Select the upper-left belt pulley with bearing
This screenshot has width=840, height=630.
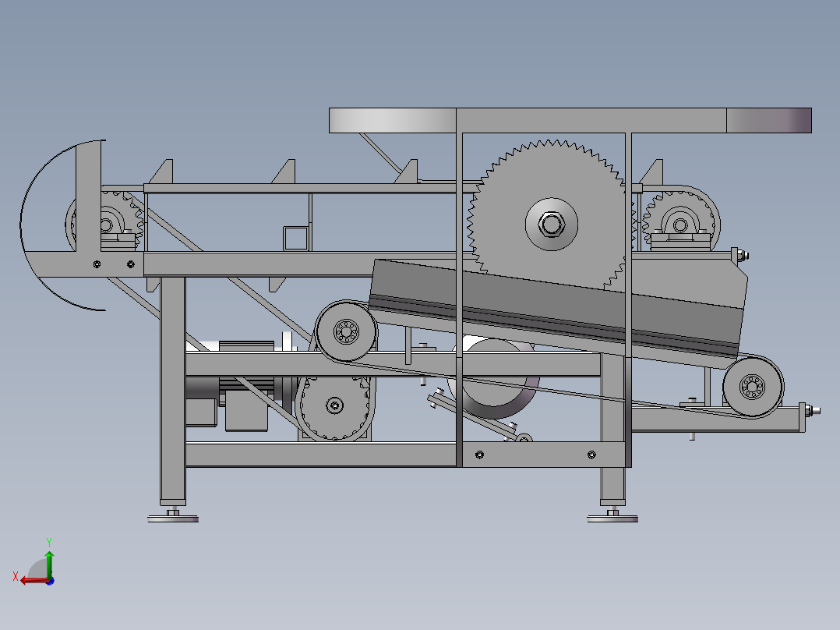point(345,331)
